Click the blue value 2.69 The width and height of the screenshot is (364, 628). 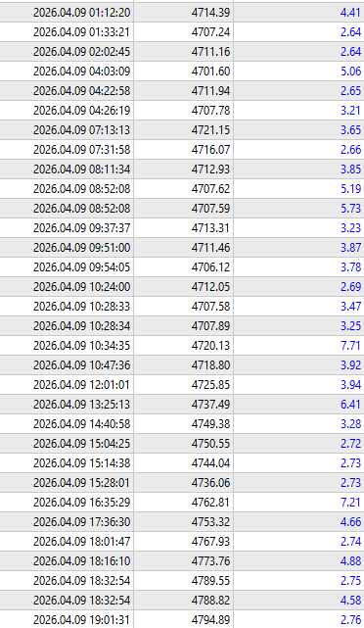click(351, 287)
